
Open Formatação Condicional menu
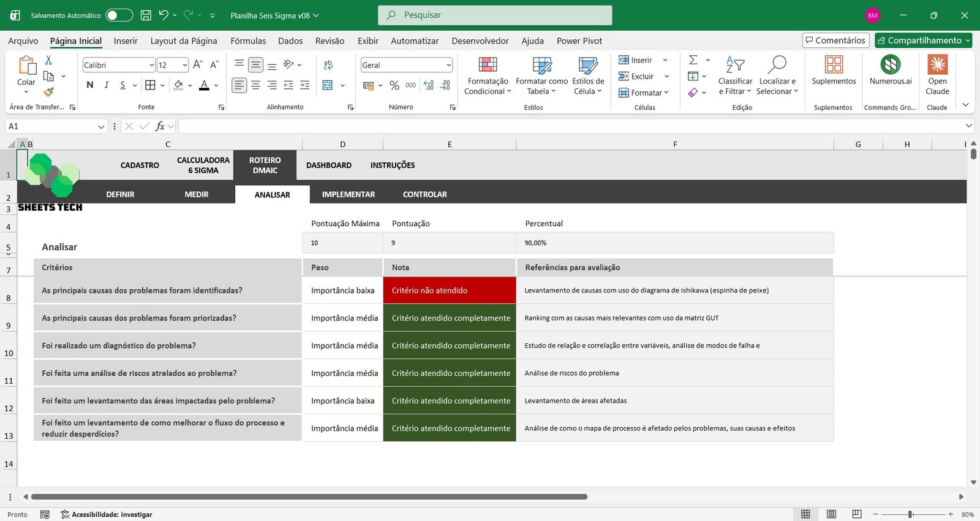(488, 76)
